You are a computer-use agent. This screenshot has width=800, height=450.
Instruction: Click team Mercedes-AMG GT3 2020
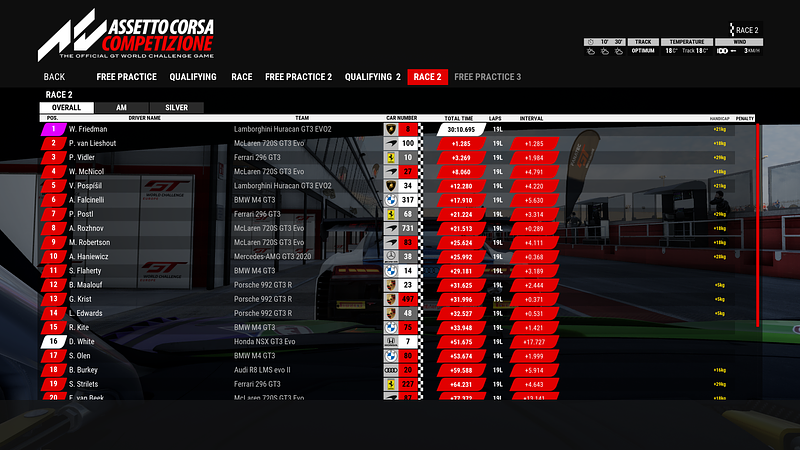point(272,257)
